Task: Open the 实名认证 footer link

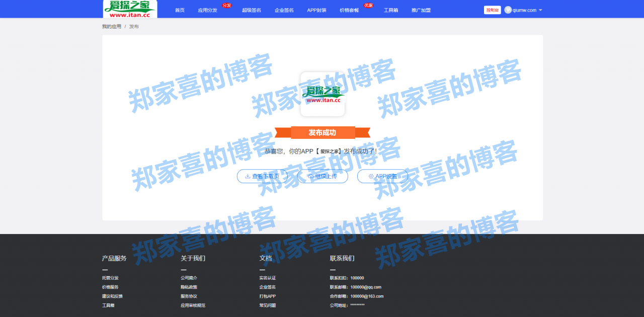Action: pos(268,278)
